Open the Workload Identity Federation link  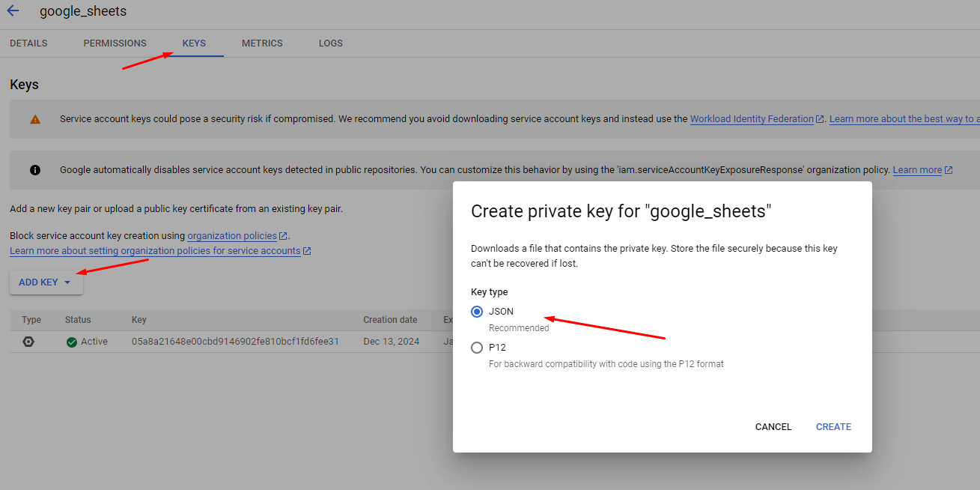[x=752, y=118]
